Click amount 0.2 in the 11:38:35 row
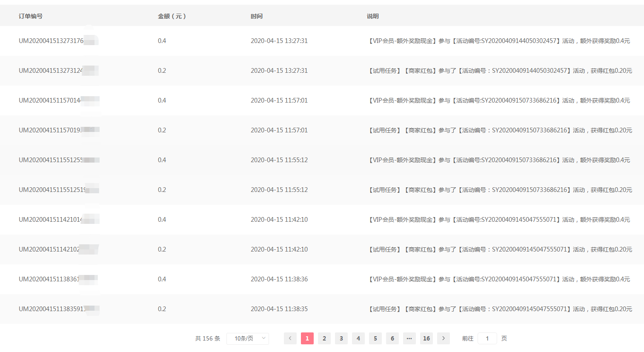Screen dimensions: 644x352 [x=162, y=309]
